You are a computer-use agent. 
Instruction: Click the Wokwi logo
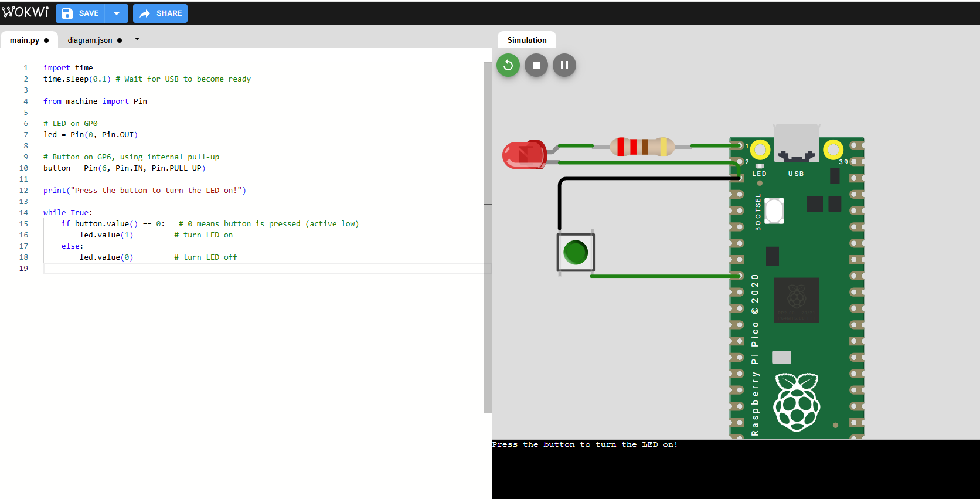click(x=25, y=12)
